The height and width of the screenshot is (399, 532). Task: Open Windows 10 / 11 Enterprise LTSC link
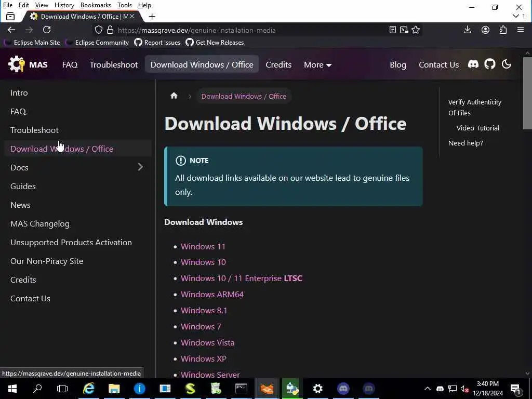coord(241,278)
